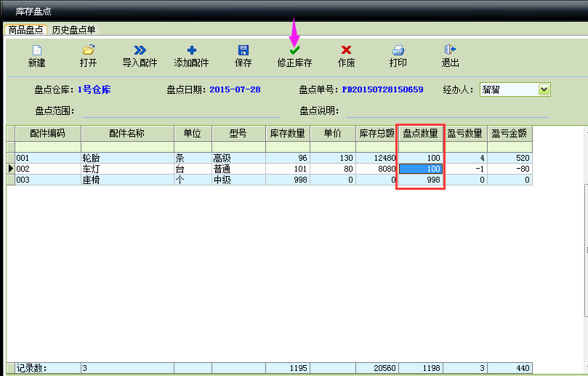This screenshot has height=376, width=588.
Task: Click the 修正库存 checkmark icon
Action: pos(295,50)
